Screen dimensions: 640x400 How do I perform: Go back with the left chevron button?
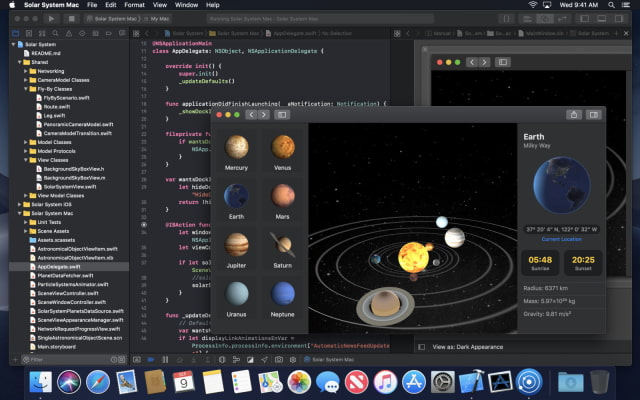pyautogui.click(x=249, y=114)
